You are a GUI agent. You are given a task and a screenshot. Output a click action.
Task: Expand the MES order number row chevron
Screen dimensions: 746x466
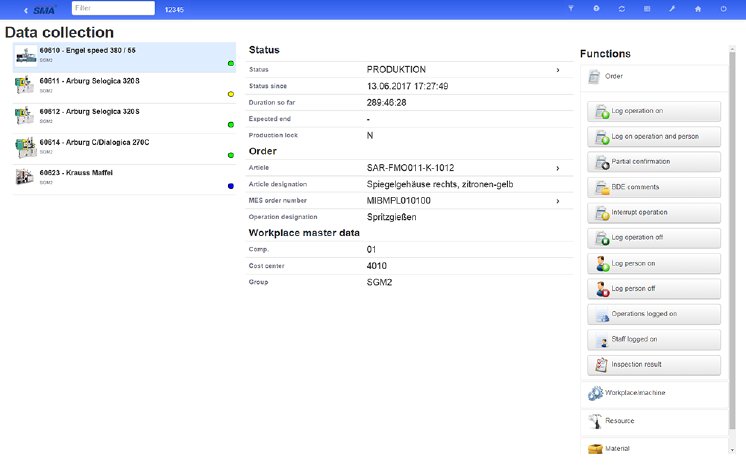click(557, 201)
